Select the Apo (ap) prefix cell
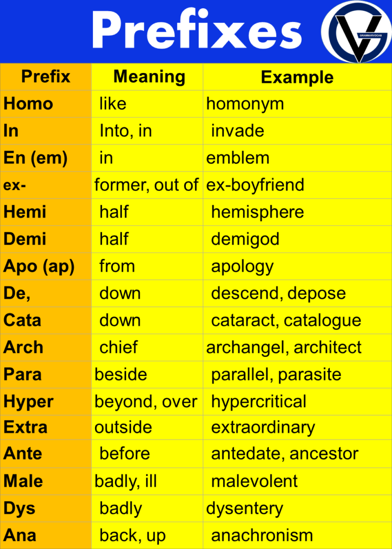The height and width of the screenshot is (549, 392). coord(46,266)
